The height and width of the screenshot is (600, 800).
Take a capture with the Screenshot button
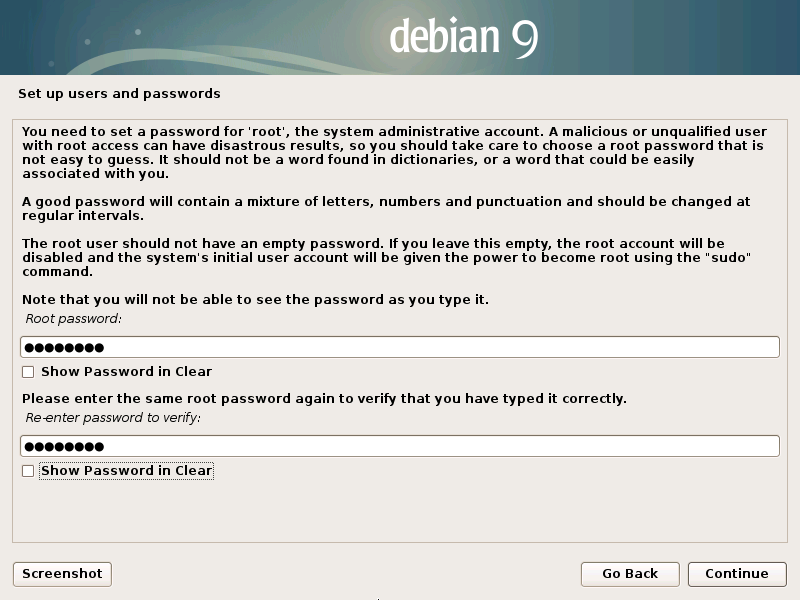[x=62, y=574]
